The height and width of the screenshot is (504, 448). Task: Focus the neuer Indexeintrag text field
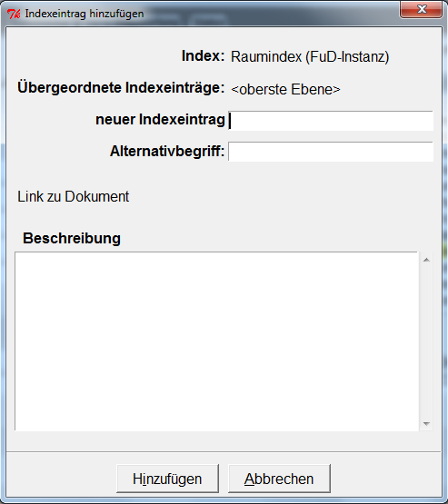pyautogui.click(x=331, y=121)
